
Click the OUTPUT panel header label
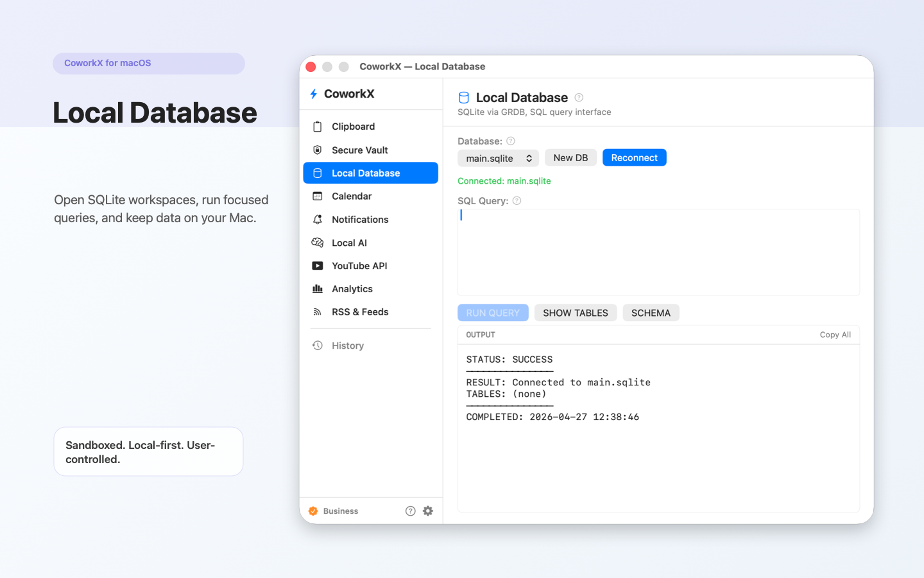[x=481, y=335]
